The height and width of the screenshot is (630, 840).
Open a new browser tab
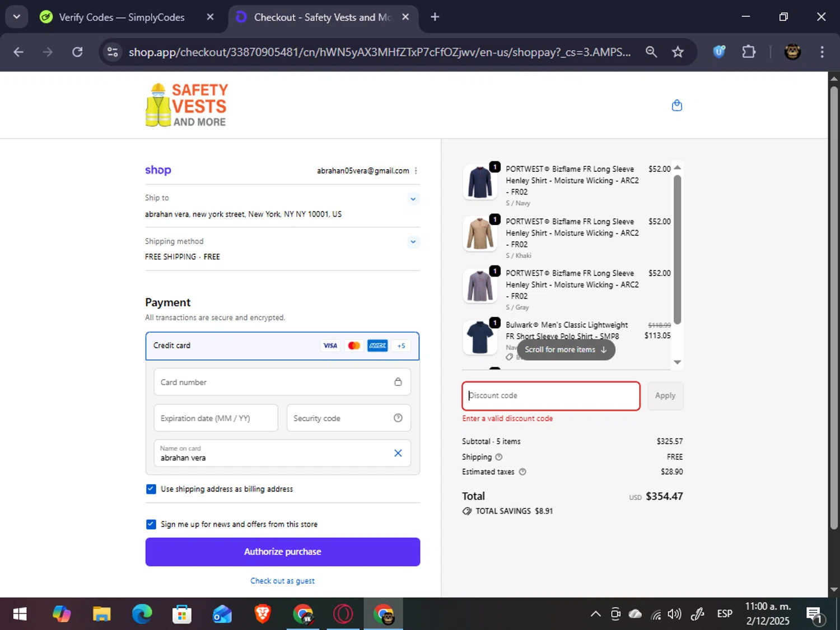tap(435, 17)
